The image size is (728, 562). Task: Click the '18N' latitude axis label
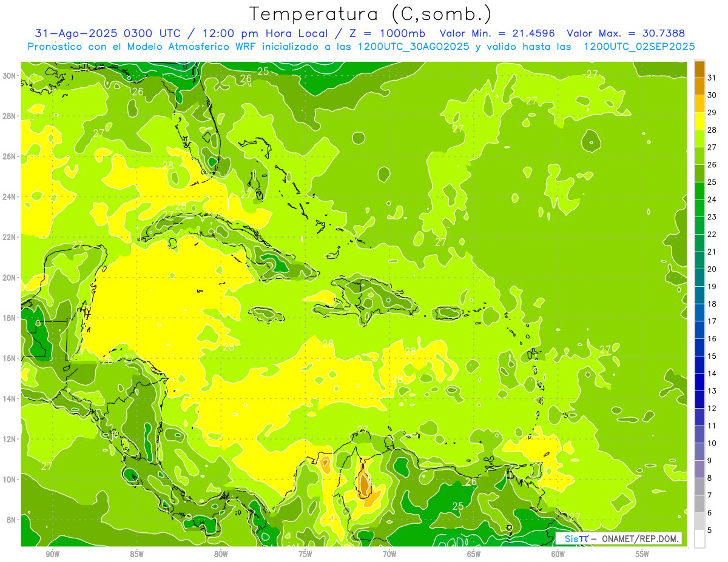(9, 318)
